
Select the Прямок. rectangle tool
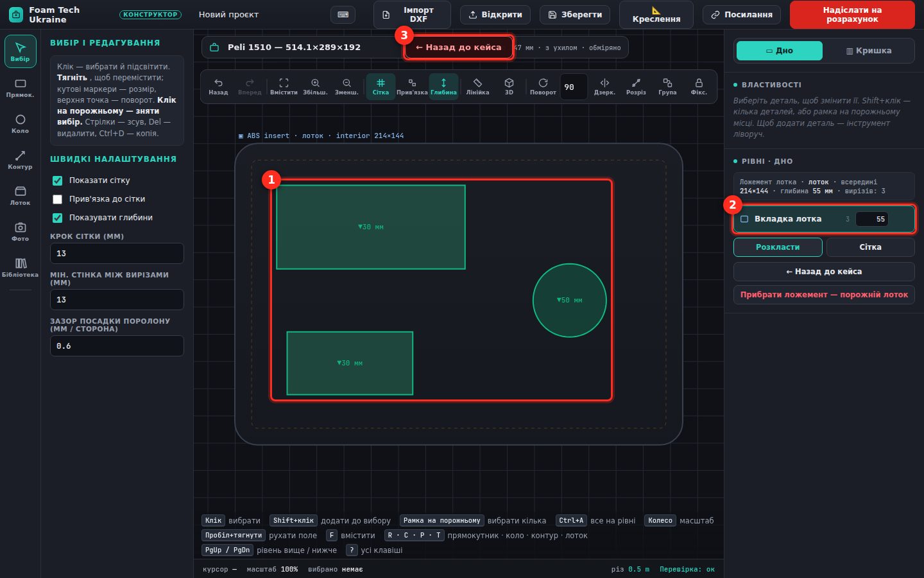tap(20, 88)
